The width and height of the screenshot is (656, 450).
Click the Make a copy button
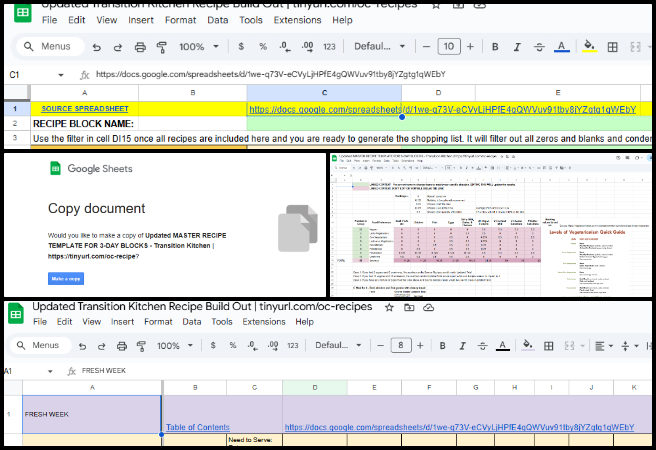(x=66, y=279)
